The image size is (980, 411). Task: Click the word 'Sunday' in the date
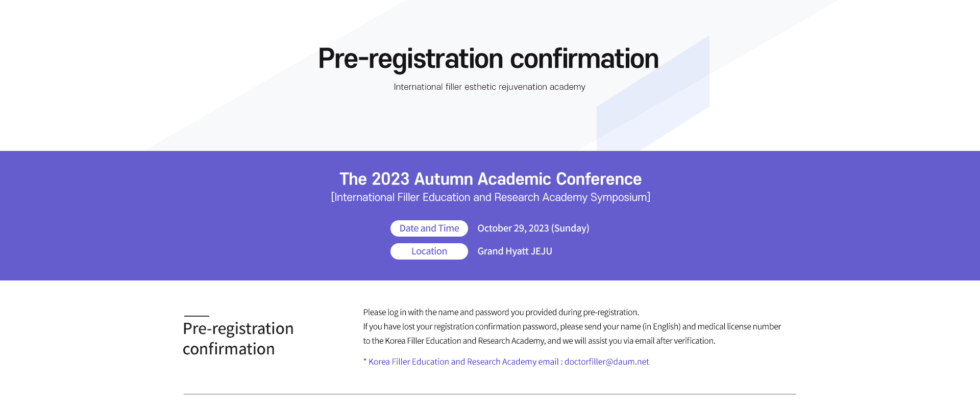[x=570, y=228]
